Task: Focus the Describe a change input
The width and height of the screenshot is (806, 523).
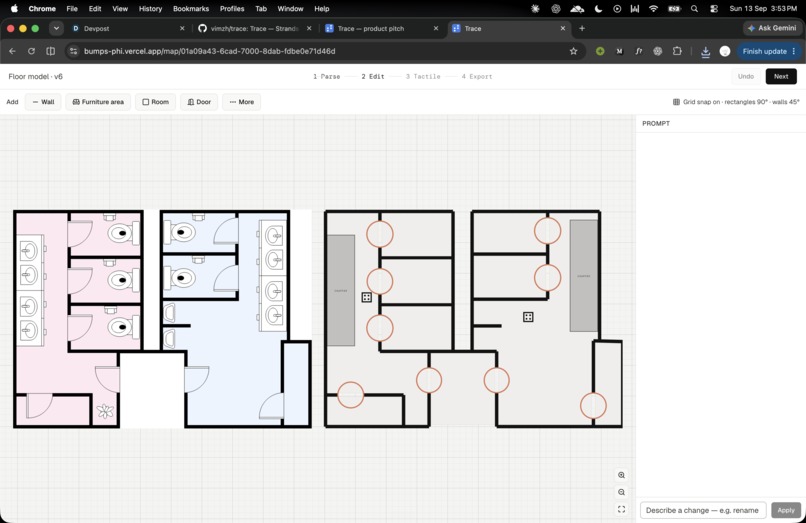Action: click(x=703, y=510)
